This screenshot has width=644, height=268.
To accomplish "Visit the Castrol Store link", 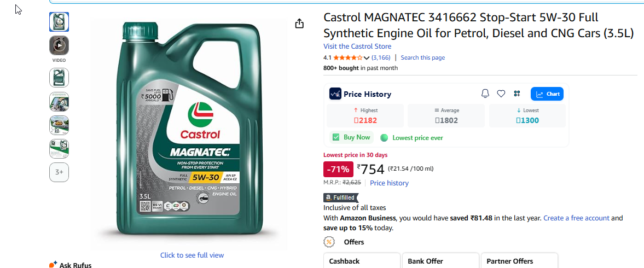I will click(x=357, y=46).
